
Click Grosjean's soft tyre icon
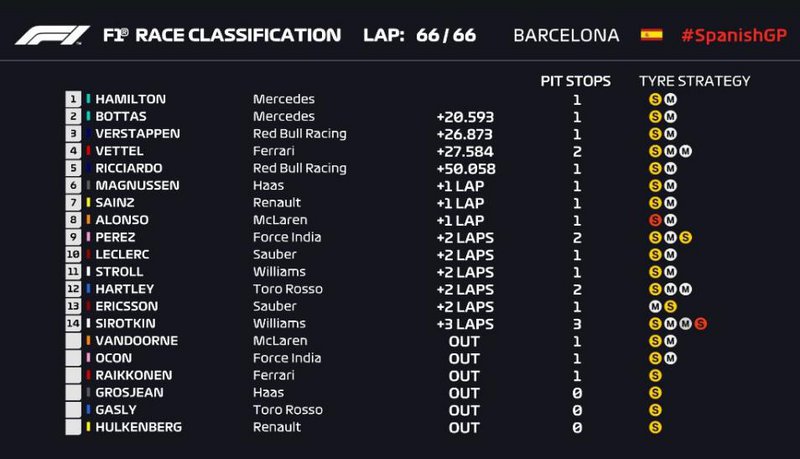point(655,392)
